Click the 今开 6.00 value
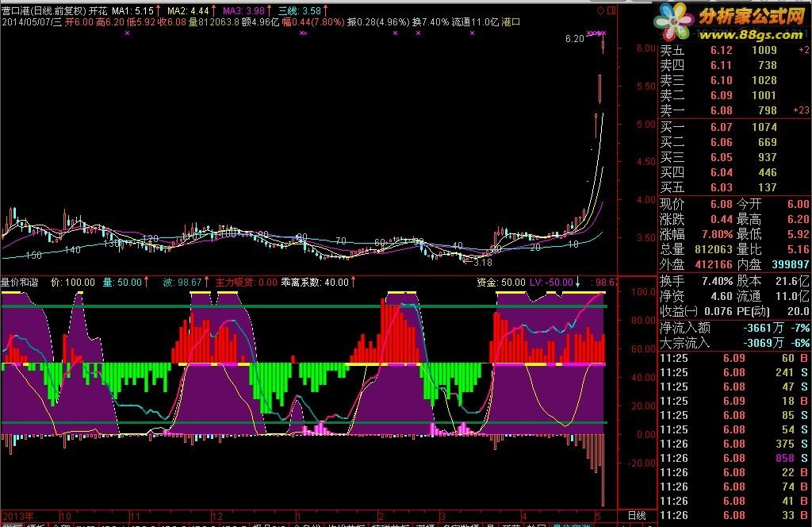Screen dimensions: 812x527 [798, 204]
